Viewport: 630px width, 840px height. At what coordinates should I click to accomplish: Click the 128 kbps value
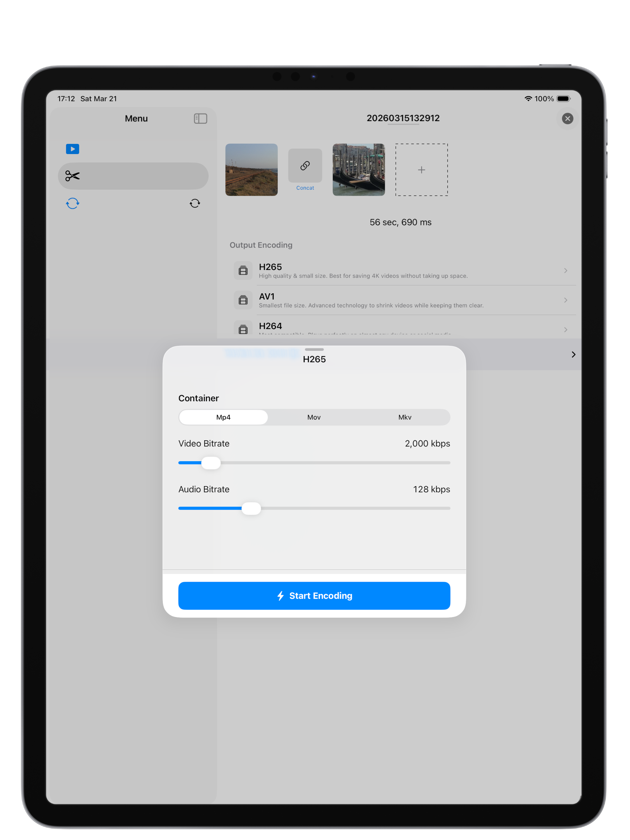tap(432, 489)
